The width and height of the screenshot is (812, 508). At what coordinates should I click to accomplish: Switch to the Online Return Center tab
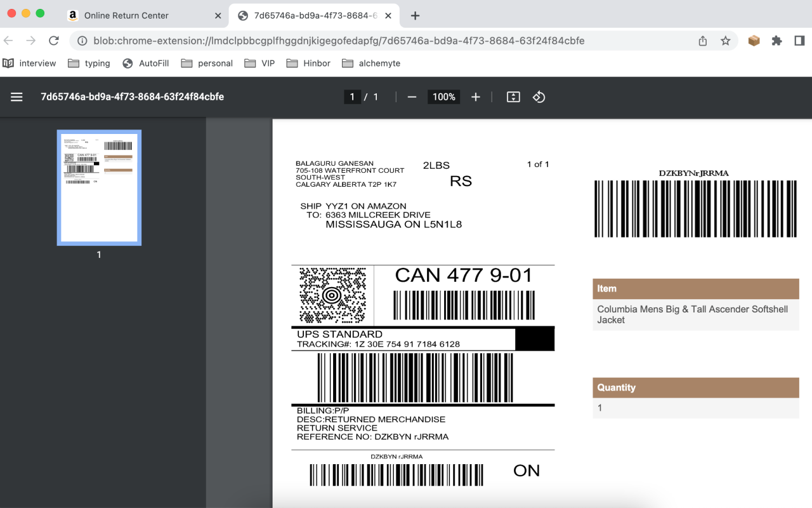[x=145, y=15]
